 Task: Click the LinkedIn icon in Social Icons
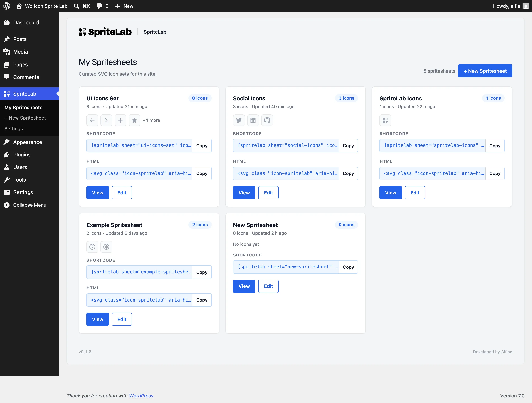[253, 120]
